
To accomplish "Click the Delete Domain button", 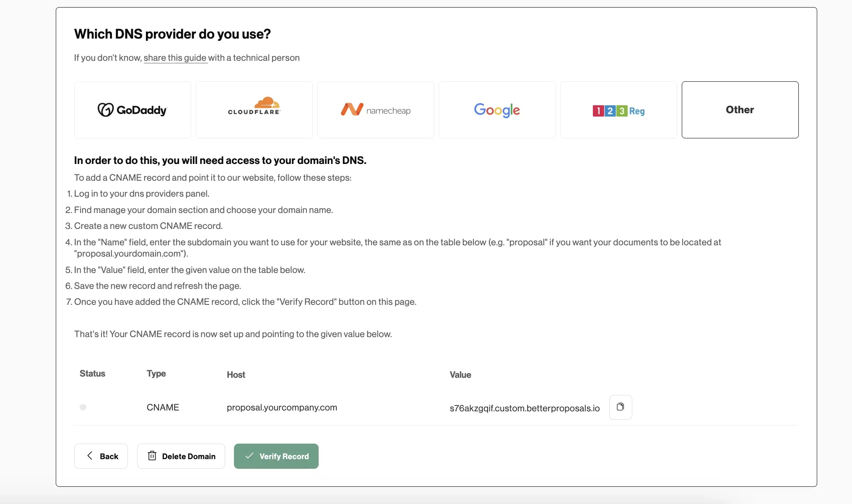I will click(x=181, y=456).
